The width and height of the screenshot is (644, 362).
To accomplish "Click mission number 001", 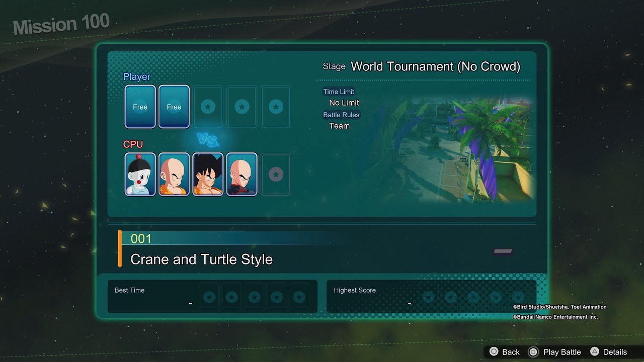I will (141, 239).
